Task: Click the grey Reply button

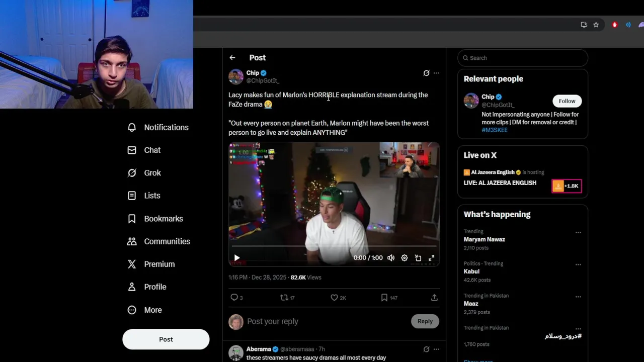Action: (425, 321)
